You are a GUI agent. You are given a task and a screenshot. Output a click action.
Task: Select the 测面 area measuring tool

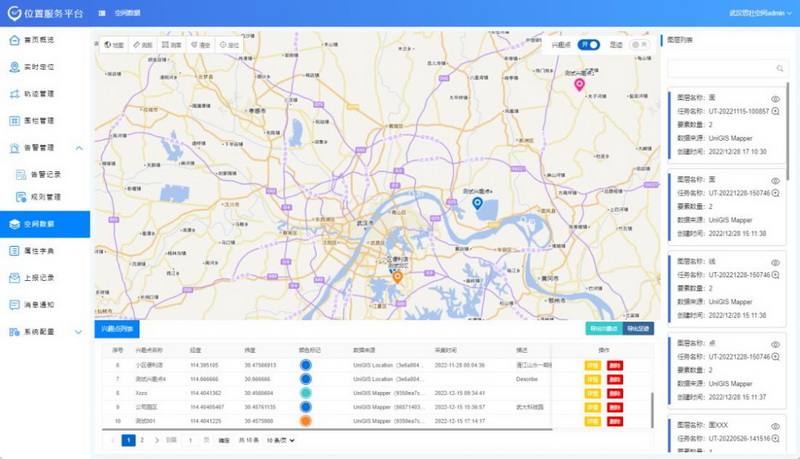point(171,45)
